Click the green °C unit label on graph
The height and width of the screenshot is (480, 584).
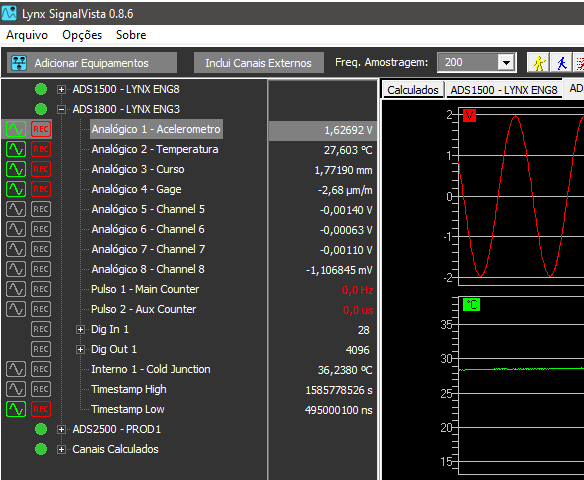click(x=472, y=305)
